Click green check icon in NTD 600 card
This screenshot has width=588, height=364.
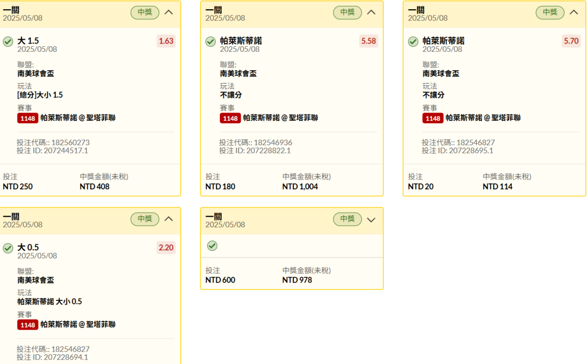(212, 246)
